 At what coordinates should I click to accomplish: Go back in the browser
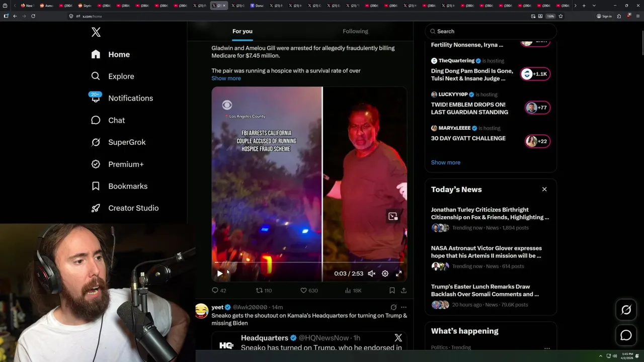tap(15, 16)
